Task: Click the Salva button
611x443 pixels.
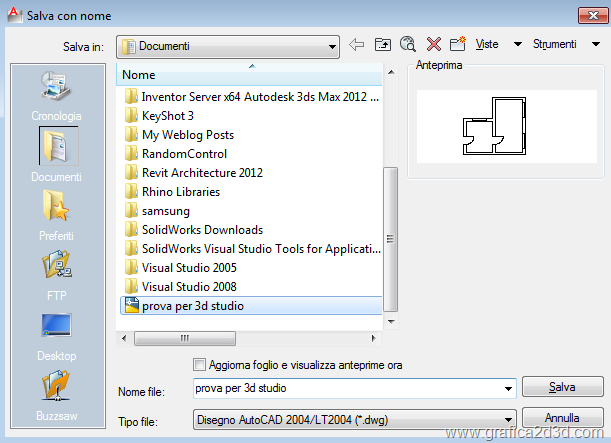Action: coord(562,387)
